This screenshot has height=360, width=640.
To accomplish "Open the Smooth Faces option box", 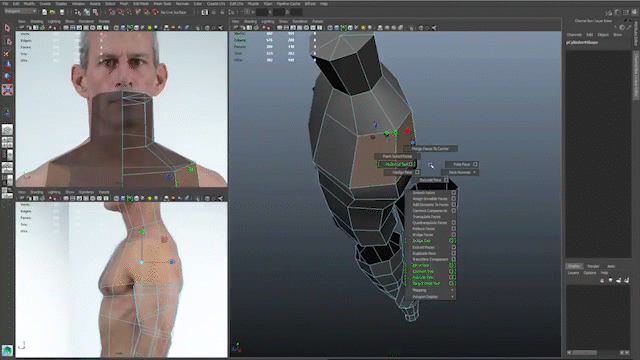I will point(453,193).
